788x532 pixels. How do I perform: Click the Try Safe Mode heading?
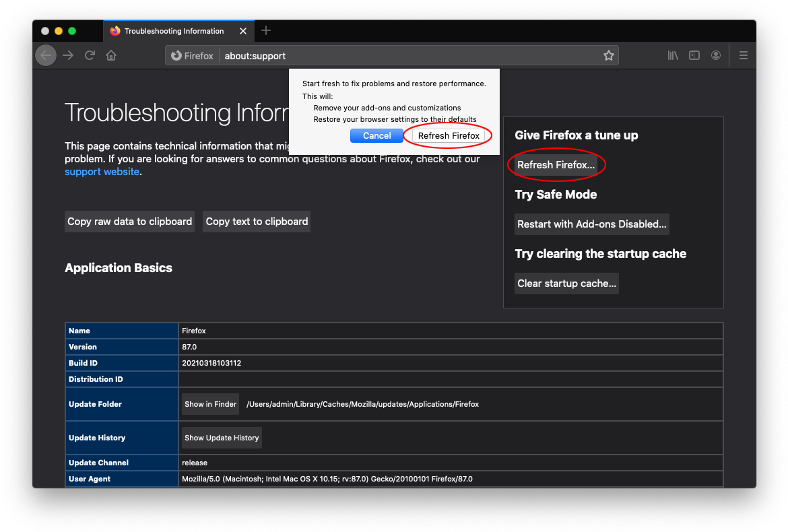(x=556, y=195)
